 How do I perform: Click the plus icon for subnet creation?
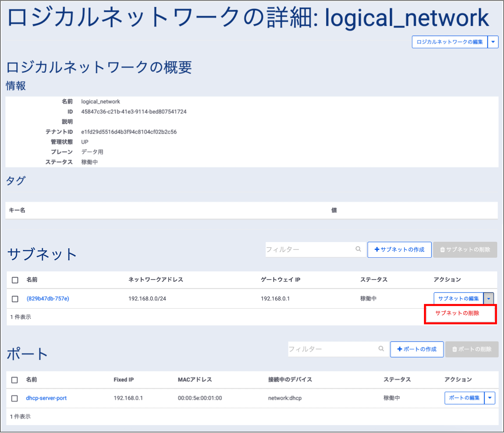pos(377,249)
